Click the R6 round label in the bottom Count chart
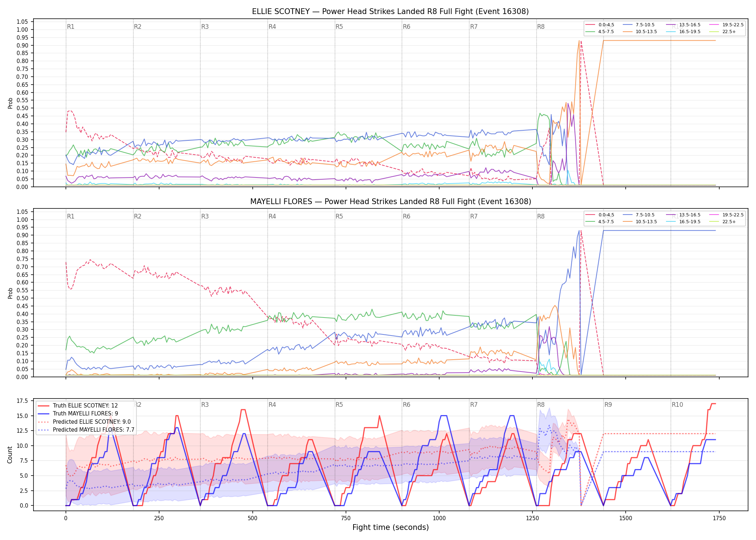This screenshot has height=540, width=756. pos(406,405)
